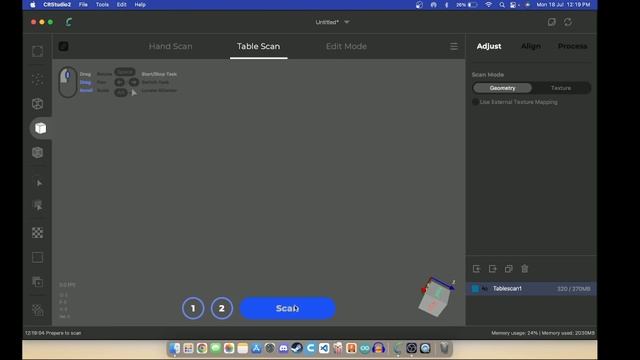Switch to the Hand Scan tab

[170, 47]
